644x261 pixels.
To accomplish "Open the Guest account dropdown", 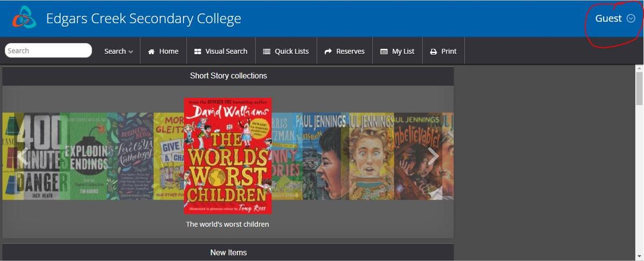I will point(615,18).
